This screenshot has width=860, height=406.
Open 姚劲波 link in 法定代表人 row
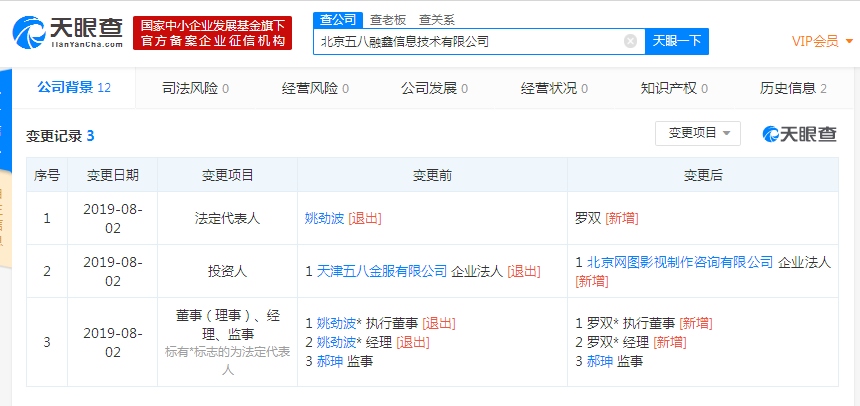point(324,218)
